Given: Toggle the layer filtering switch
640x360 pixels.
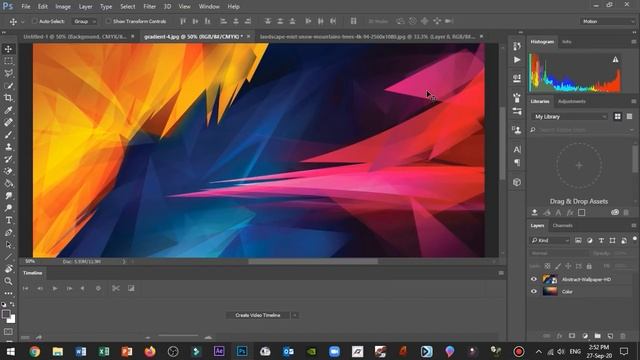Looking at the screenshot, I should 635,239.
